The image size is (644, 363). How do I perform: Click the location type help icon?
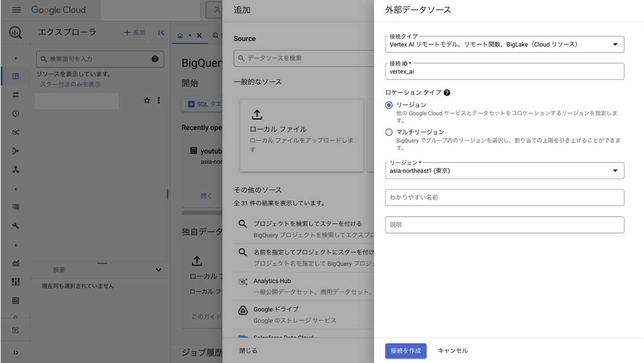(447, 93)
